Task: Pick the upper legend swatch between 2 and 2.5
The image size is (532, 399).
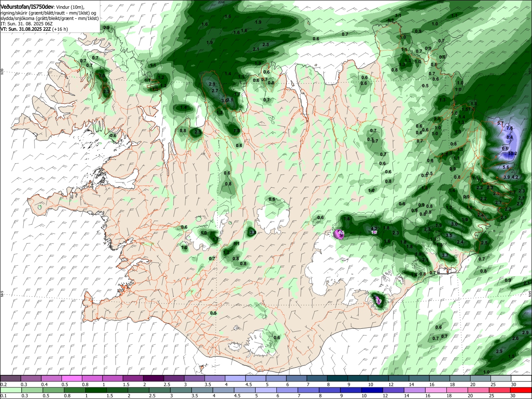Action: pos(153,379)
